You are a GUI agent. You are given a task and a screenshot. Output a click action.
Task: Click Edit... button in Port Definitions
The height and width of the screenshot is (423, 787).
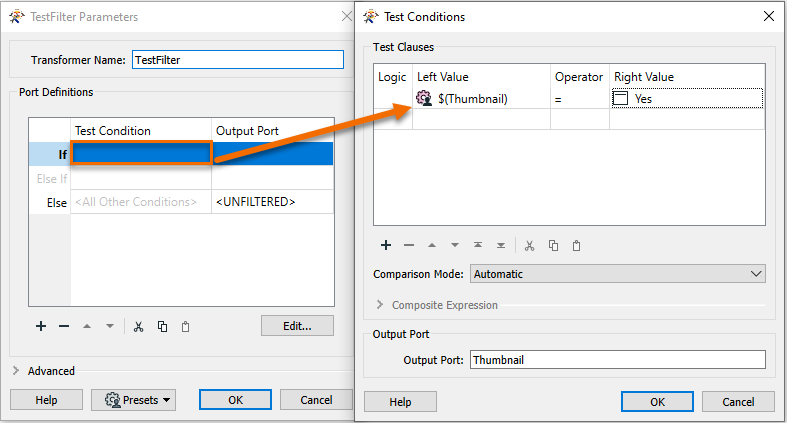[x=297, y=326]
